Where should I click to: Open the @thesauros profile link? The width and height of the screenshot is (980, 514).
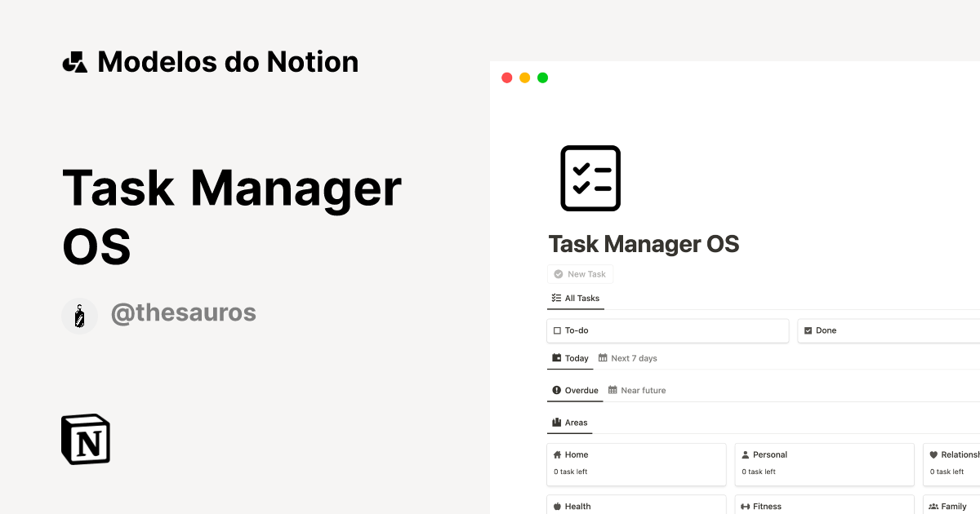pos(184,313)
